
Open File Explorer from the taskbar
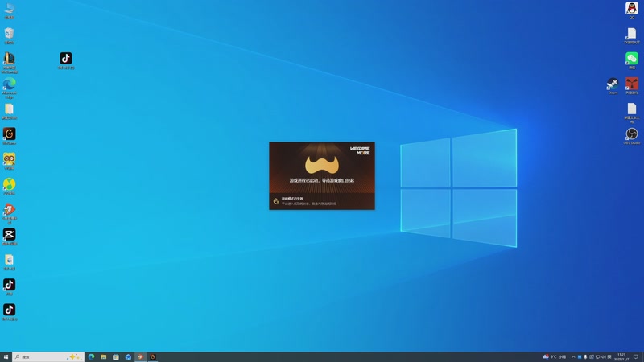point(104,356)
